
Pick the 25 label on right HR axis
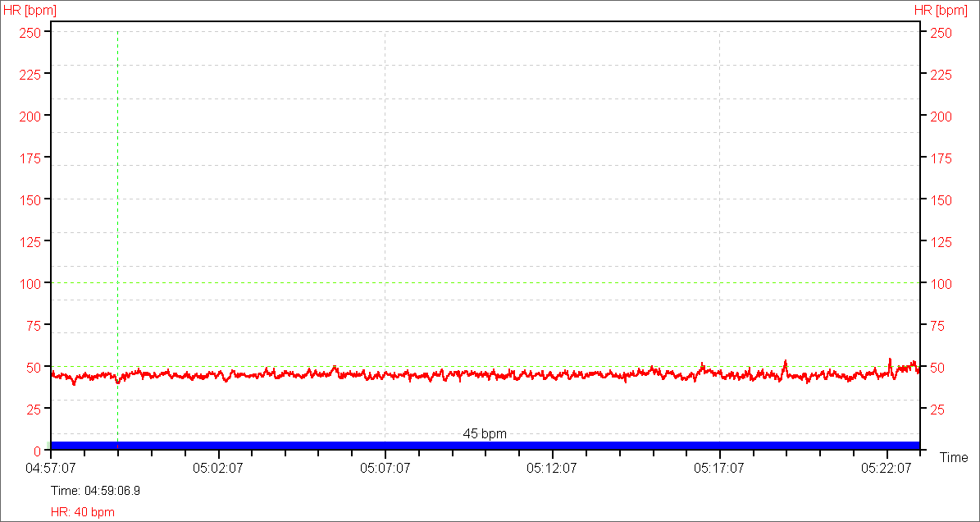[937, 409]
